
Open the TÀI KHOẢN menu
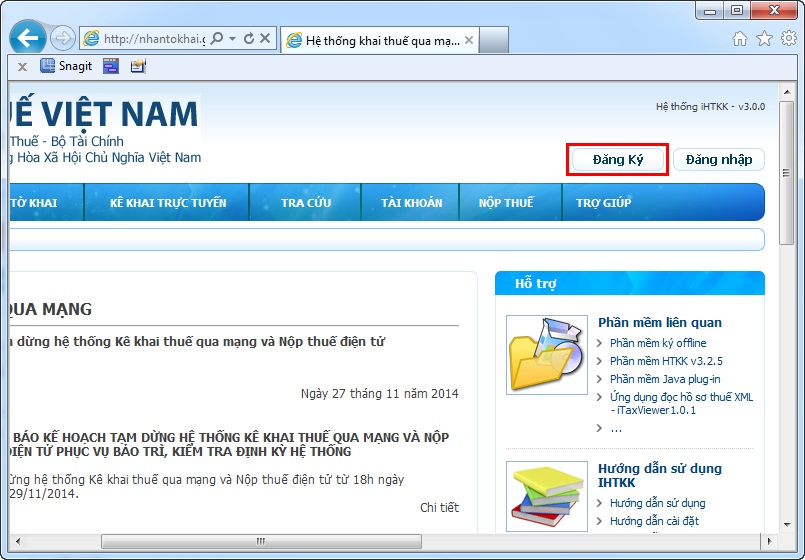coord(411,203)
